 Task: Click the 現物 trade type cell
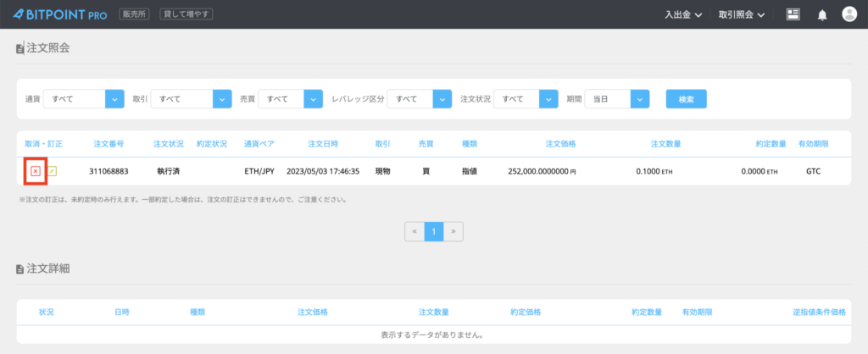(382, 171)
